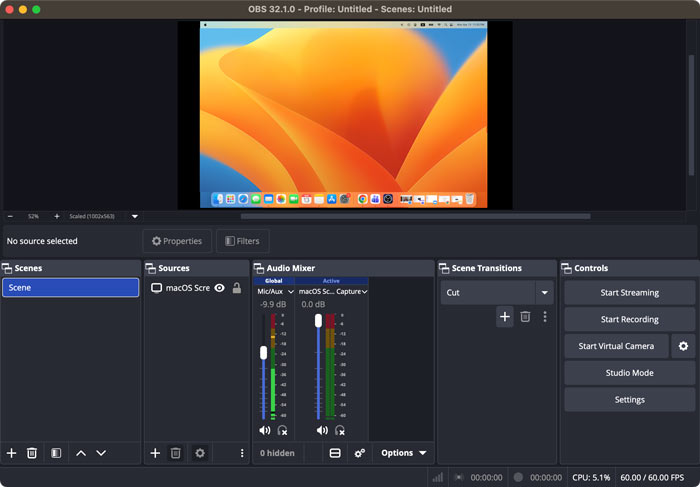
Task: Click macOS Screen Capture volume fader handle
Action: [318, 320]
